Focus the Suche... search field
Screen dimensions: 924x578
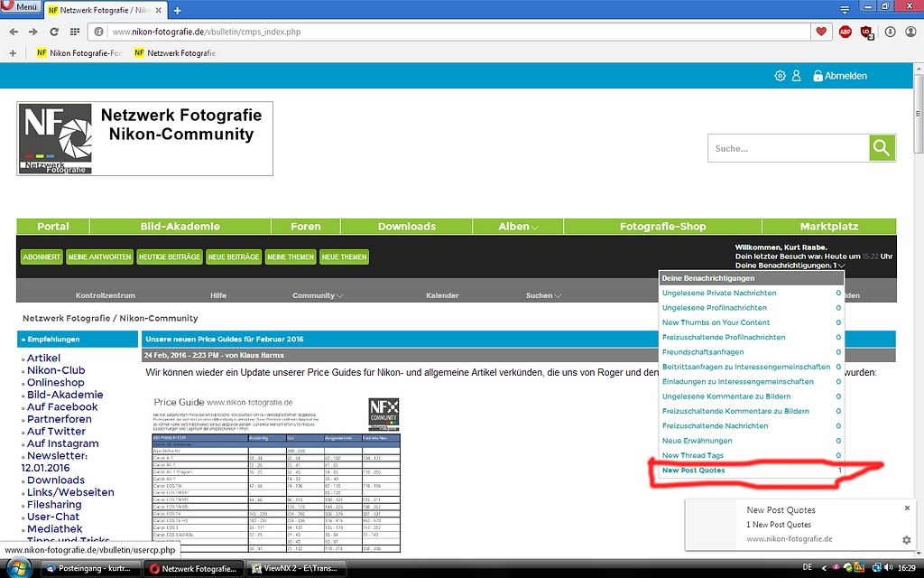coord(789,148)
